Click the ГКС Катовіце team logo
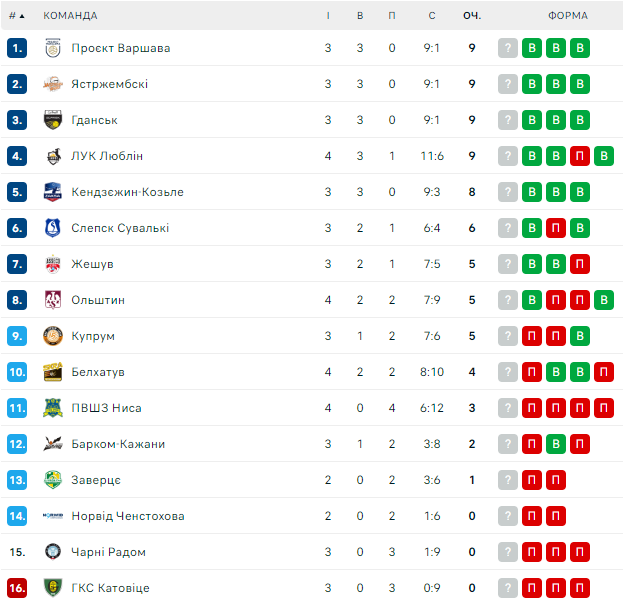 [53, 588]
